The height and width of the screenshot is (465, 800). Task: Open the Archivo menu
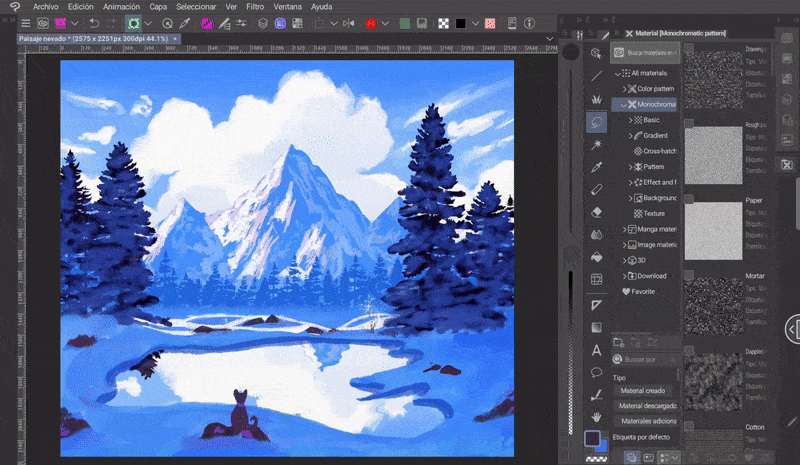45,7
